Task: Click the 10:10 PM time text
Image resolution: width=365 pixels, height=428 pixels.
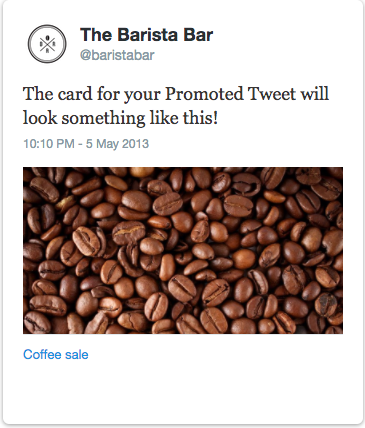Action: (x=49, y=144)
